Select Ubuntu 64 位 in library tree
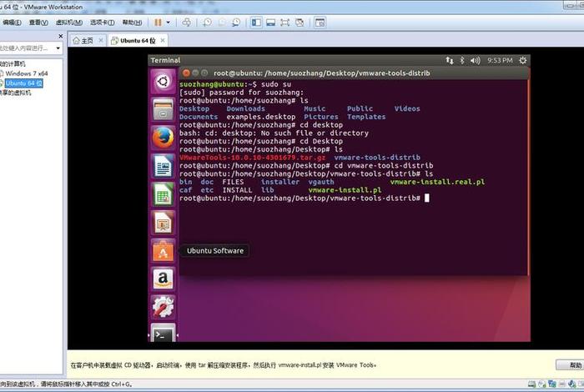 [24, 83]
